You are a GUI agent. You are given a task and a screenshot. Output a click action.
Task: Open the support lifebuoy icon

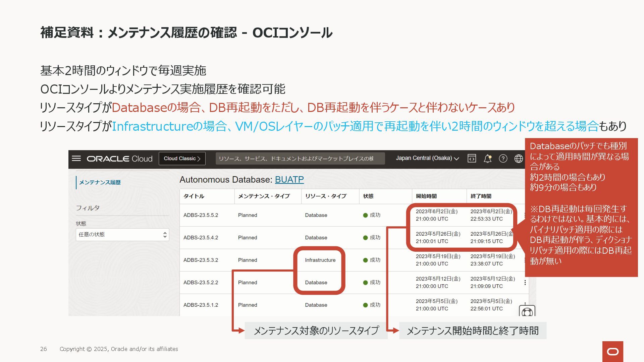527,312
